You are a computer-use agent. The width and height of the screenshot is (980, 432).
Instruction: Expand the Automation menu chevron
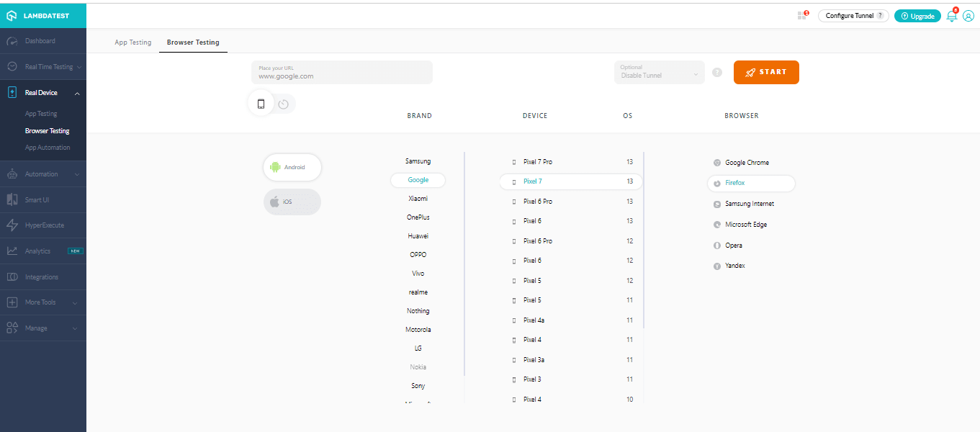[77, 174]
